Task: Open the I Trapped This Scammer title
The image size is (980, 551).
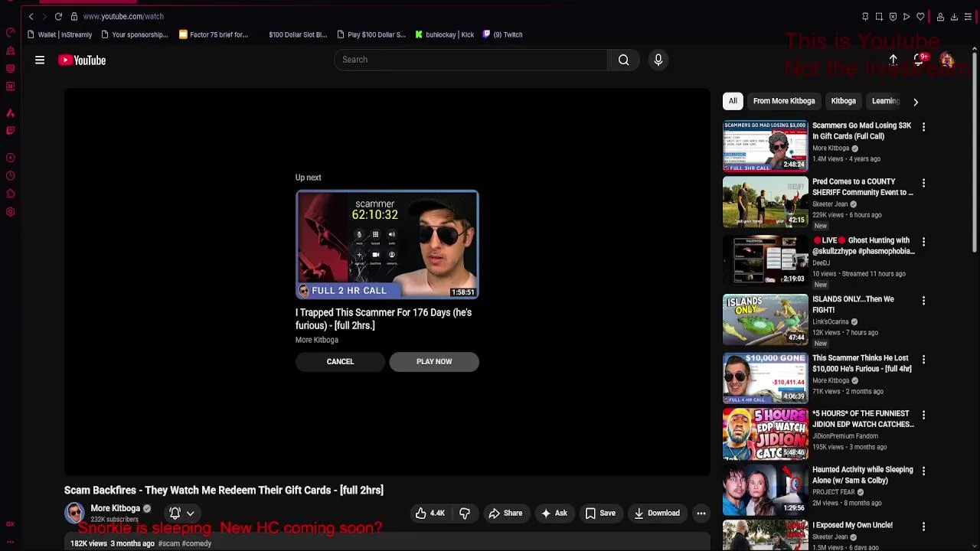Action: [384, 318]
